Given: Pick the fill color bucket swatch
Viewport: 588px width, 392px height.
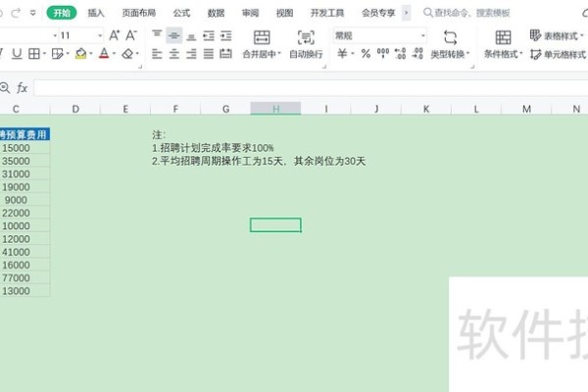Looking at the screenshot, I should (x=80, y=54).
